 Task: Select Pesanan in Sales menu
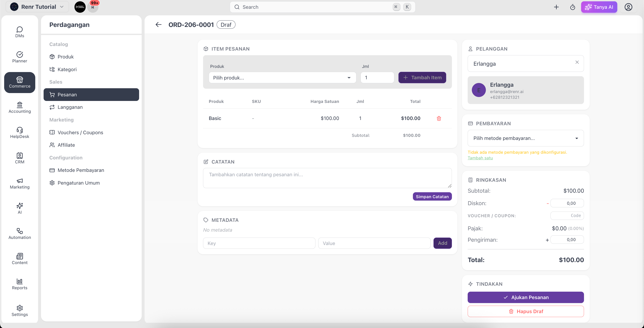tap(91, 95)
